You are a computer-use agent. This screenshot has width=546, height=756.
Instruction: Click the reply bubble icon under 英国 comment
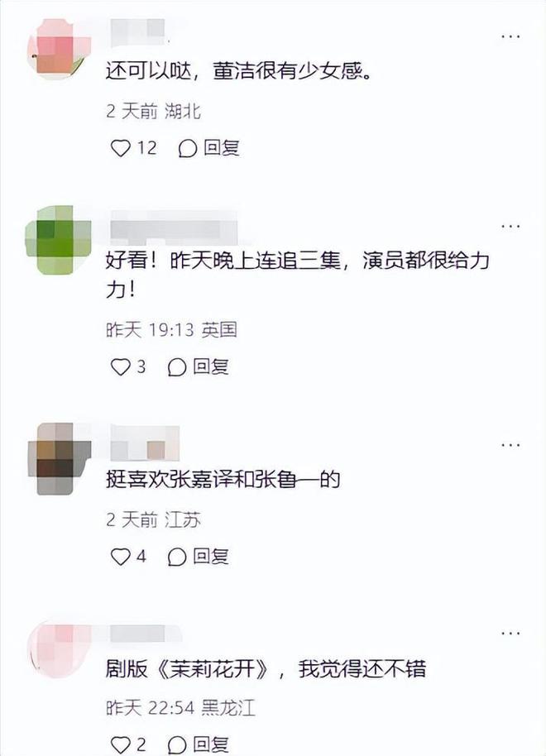click(x=177, y=367)
